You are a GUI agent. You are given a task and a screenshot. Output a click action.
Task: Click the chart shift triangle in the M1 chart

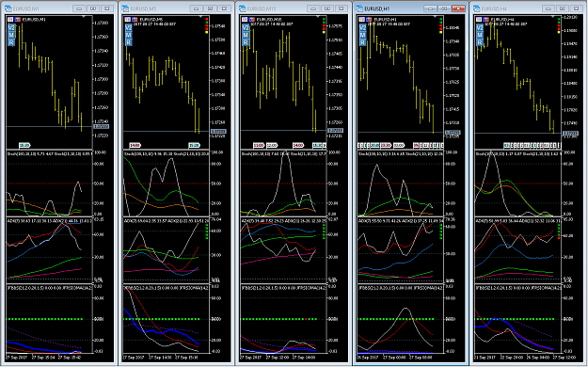84,17
